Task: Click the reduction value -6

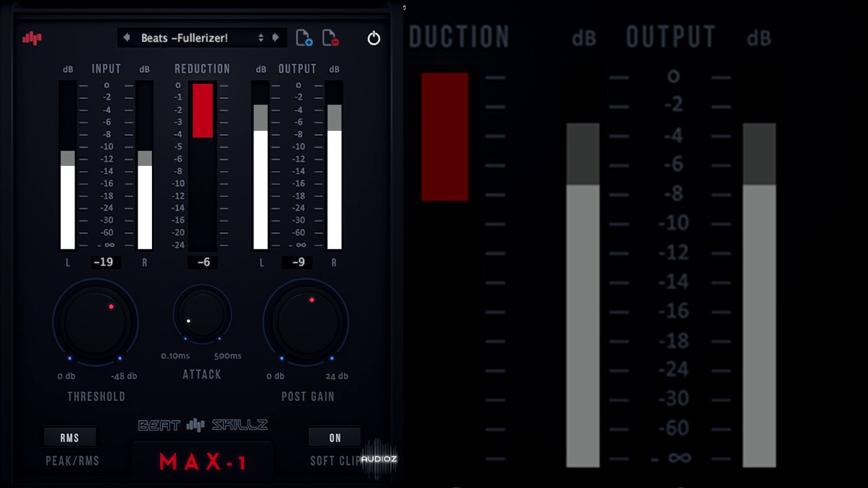Action: pos(203,262)
